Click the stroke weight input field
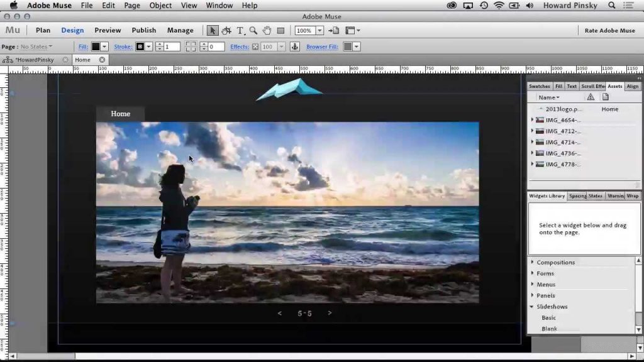This screenshot has height=362, width=644. [172, 47]
